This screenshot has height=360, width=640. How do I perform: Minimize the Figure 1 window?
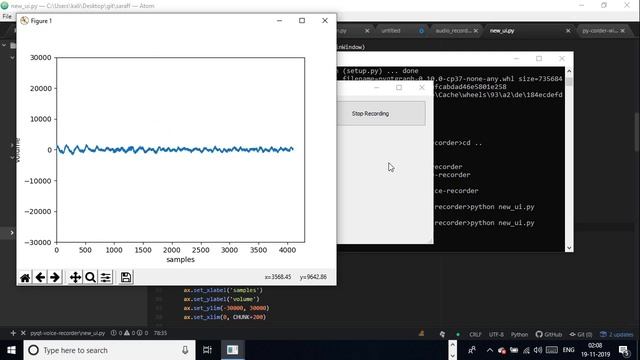pyautogui.click(x=280, y=20)
